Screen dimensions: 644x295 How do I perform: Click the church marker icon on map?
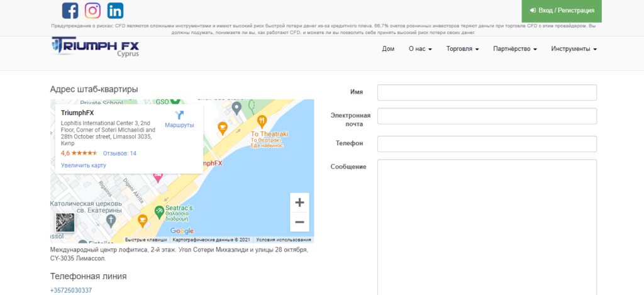click(111, 221)
